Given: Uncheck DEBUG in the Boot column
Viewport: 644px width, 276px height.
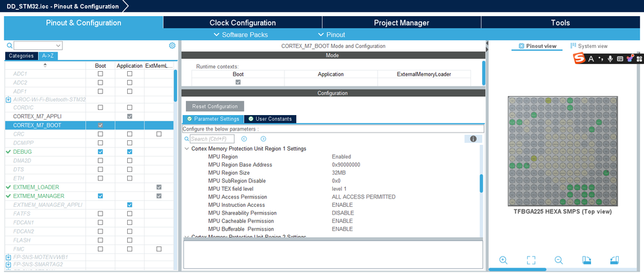Looking at the screenshot, I should pyautogui.click(x=100, y=152).
